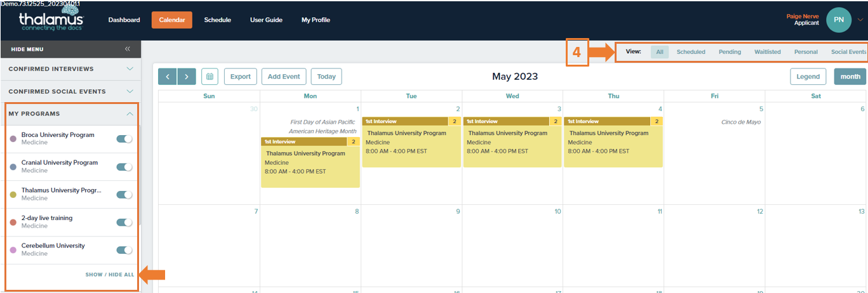
Task: Open the Dashboard page
Action: point(124,20)
